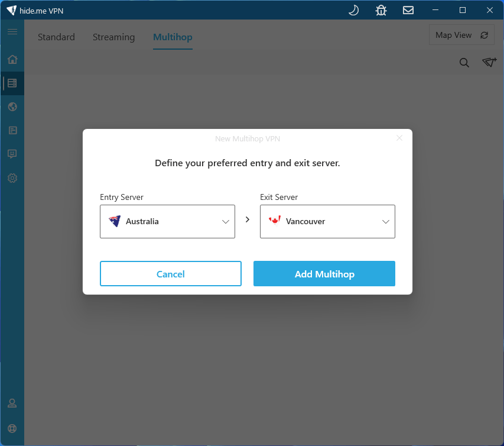504x446 pixels.
Task: Maximize the hide.me VPN window
Action: (463, 10)
